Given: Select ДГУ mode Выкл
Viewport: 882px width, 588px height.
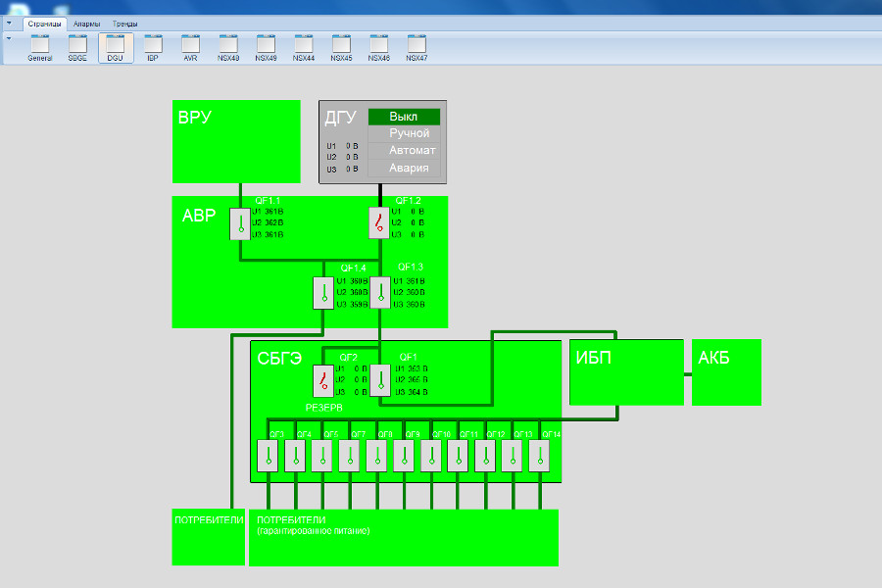Looking at the screenshot, I should [404, 117].
